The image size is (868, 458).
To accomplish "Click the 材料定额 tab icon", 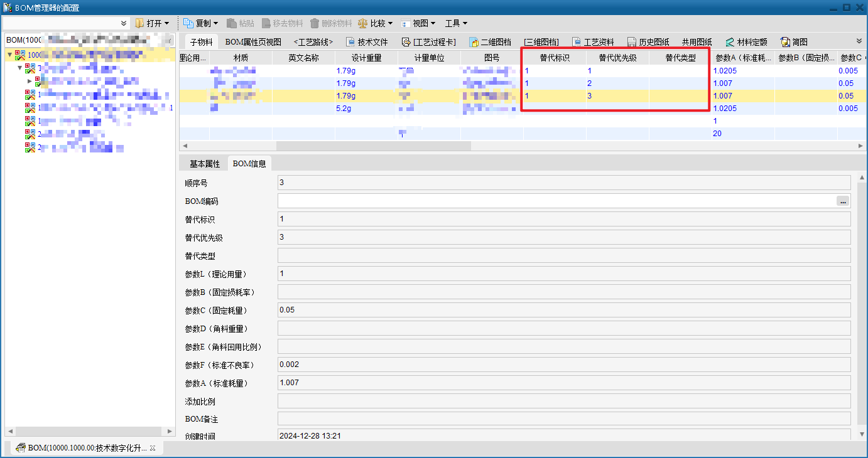I will pos(729,42).
